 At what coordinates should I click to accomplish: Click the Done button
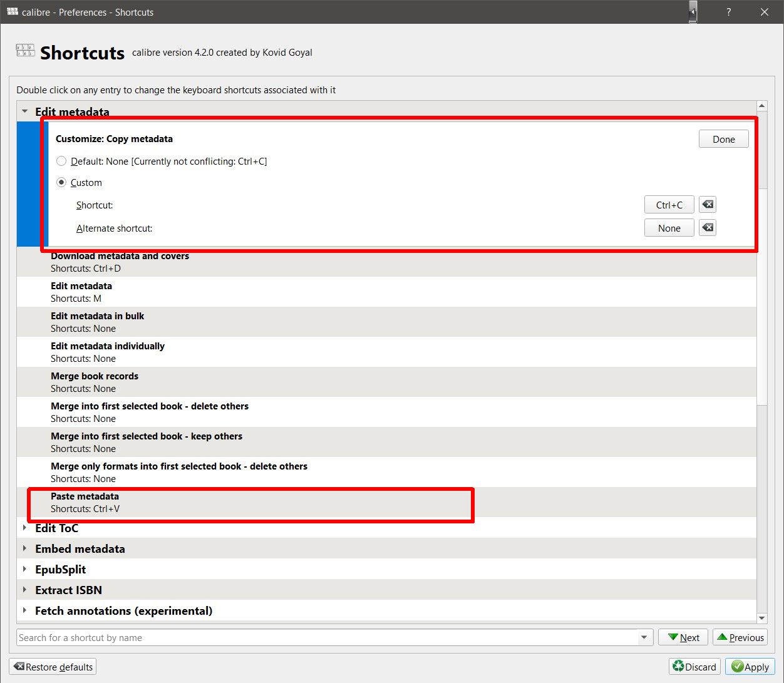tap(723, 139)
